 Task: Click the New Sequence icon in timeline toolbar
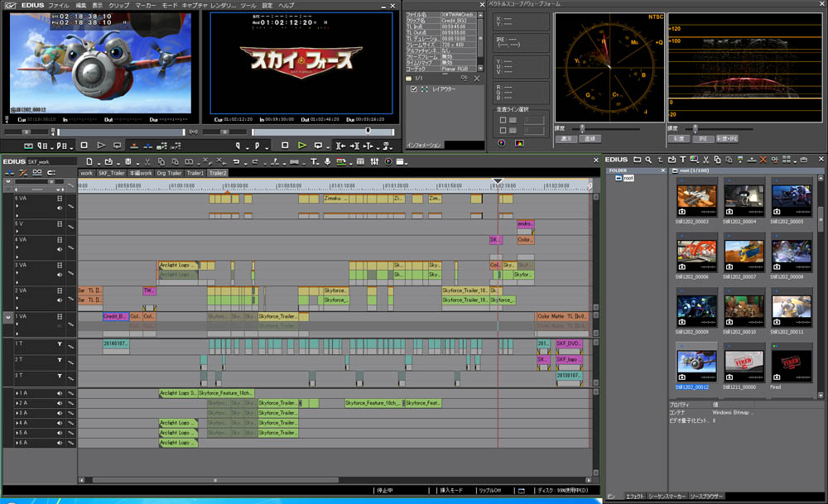coord(89,161)
